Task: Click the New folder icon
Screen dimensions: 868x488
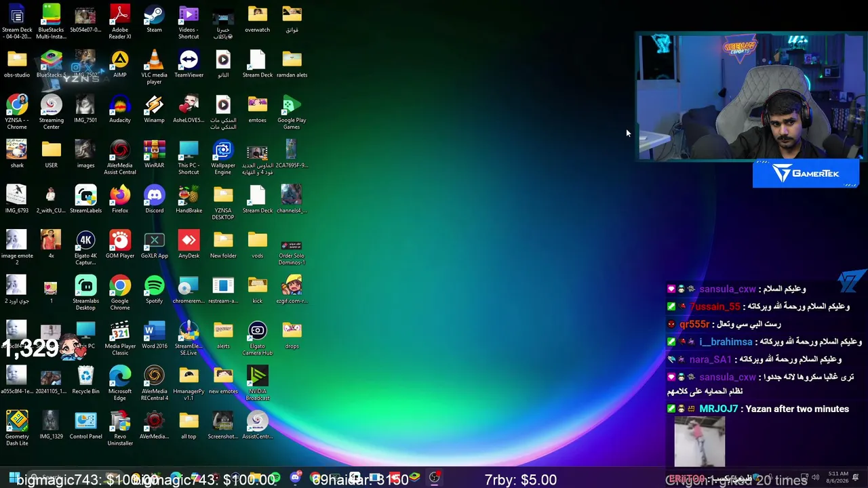Action: (223, 245)
